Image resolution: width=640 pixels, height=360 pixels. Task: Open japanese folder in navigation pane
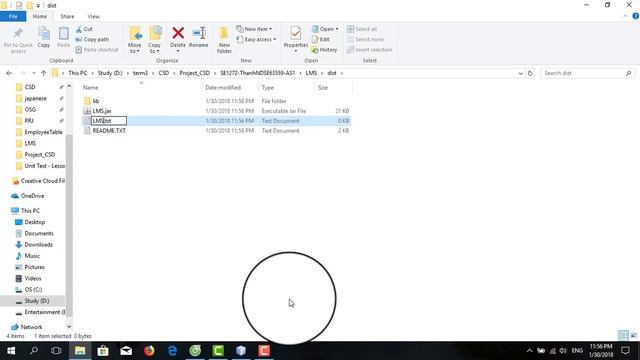35,98
